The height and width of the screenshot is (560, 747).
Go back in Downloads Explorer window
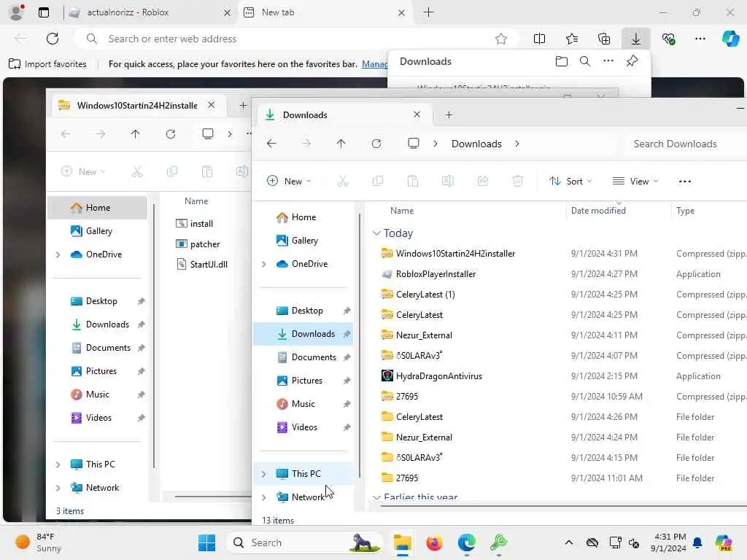tap(271, 144)
